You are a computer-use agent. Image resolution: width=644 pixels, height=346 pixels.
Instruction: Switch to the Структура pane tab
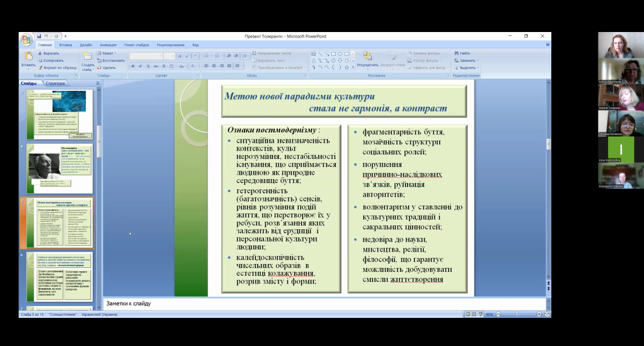point(55,83)
